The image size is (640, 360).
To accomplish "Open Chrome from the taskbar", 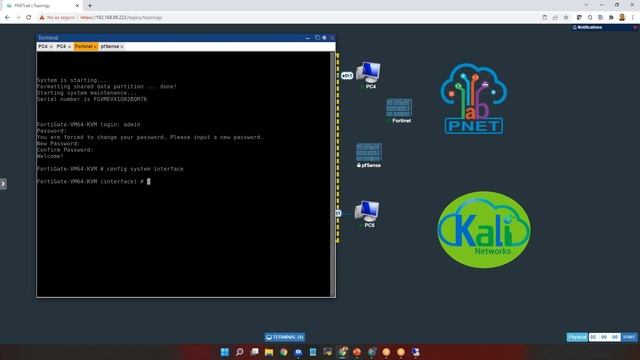I will point(284,352).
